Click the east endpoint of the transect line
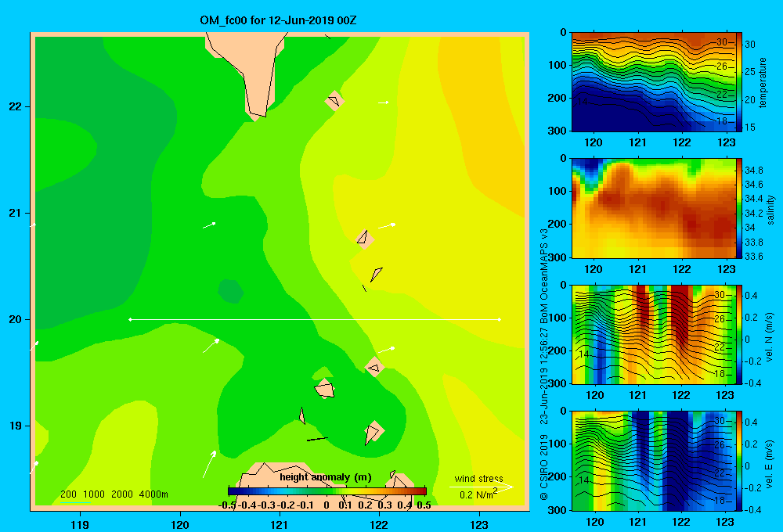 pos(500,319)
